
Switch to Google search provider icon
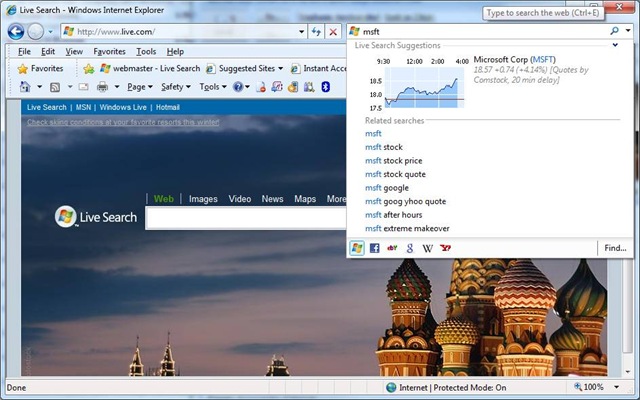point(410,248)
